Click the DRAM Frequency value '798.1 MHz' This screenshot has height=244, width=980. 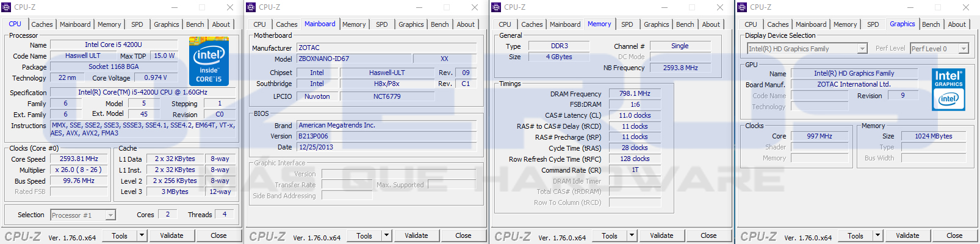point(635,93)
